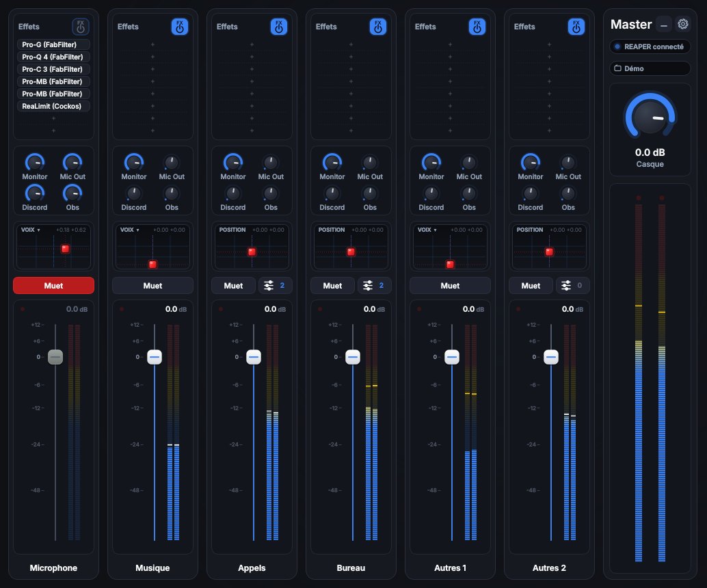Click Autres 1 Obs send knob
This screenshot has width=707, height=588.
coord(469,193)
